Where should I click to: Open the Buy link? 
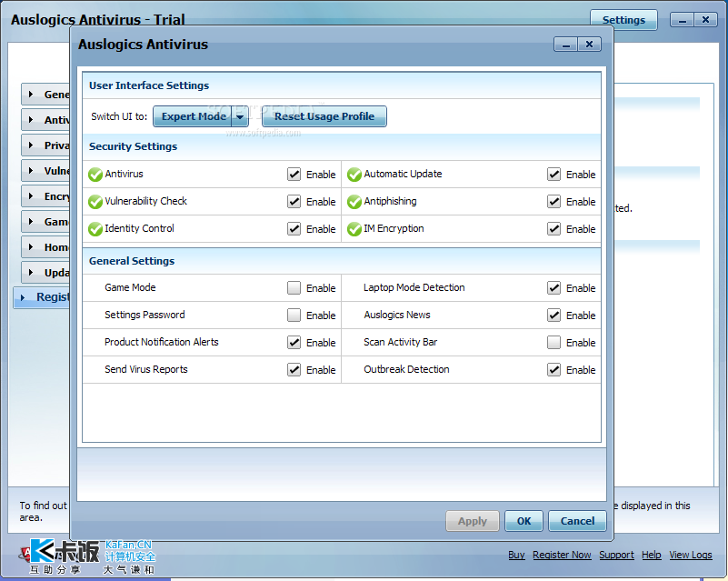516,555
